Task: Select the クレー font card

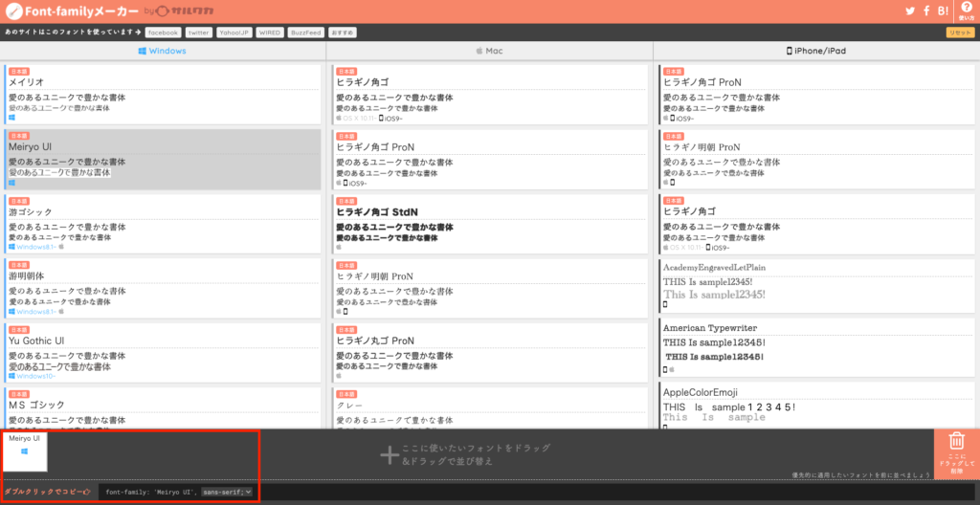Action: pyautogui.click(x=489, y=408)
